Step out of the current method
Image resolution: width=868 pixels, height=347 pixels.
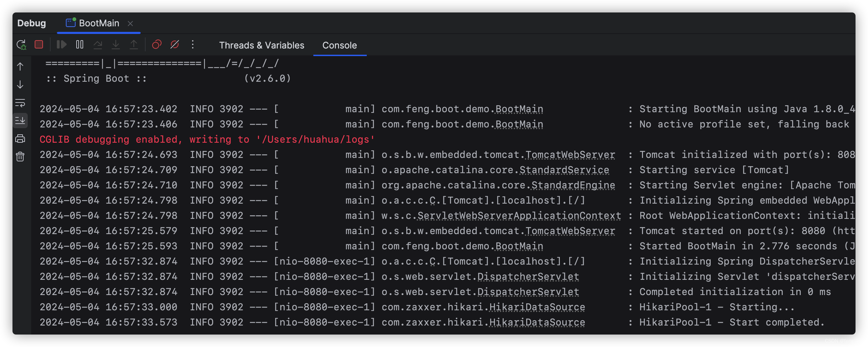click(x=134, y=44)
